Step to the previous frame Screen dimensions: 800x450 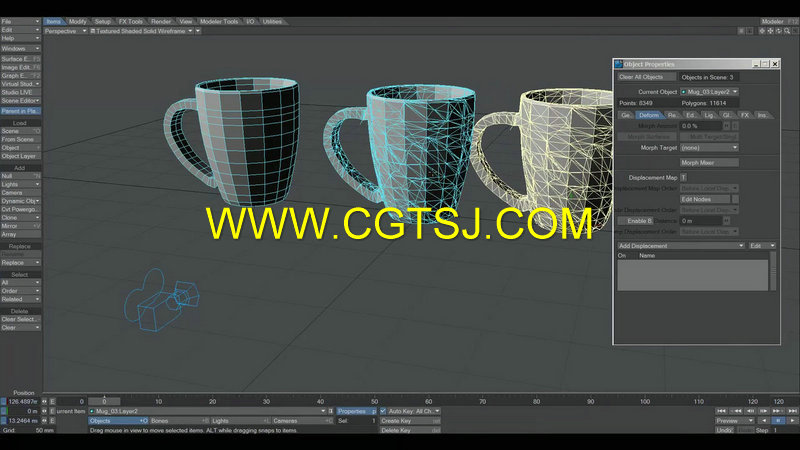(749, 411)
